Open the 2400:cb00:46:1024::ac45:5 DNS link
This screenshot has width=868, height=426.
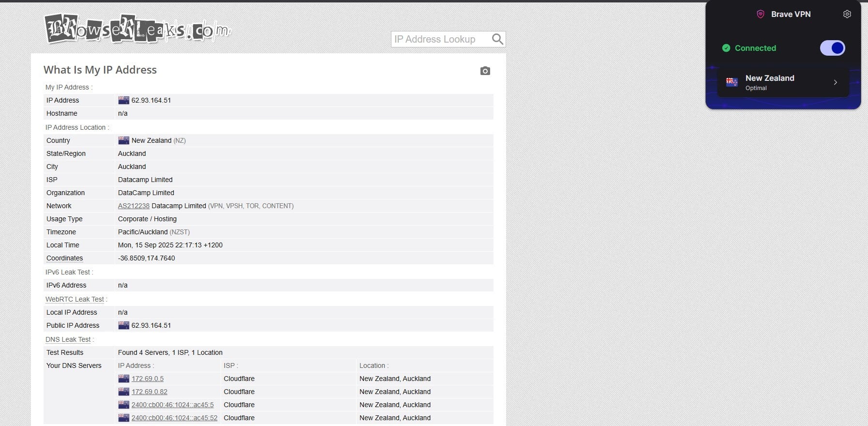click(172, 405)
